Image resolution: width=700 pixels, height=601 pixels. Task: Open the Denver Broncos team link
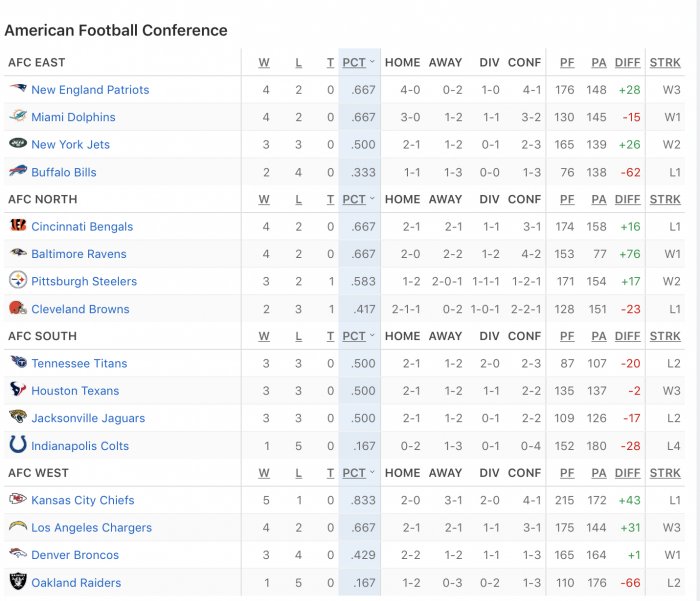coord(75,555)
